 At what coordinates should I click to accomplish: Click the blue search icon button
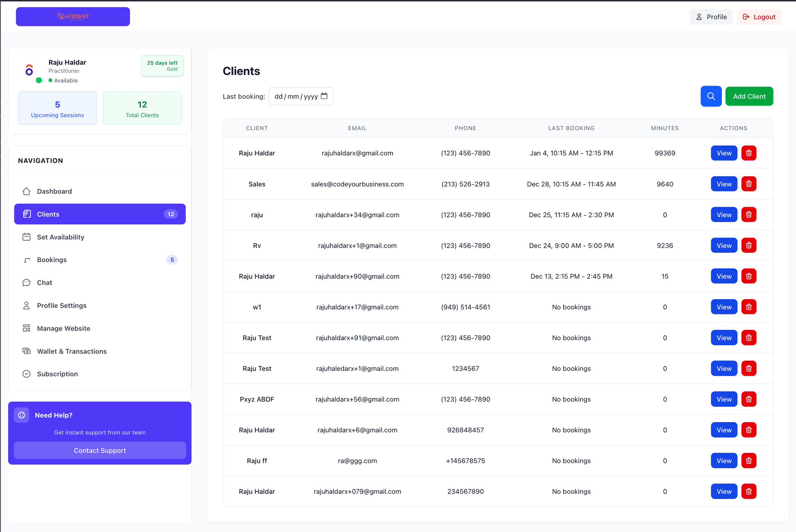[x=711, y=96]
